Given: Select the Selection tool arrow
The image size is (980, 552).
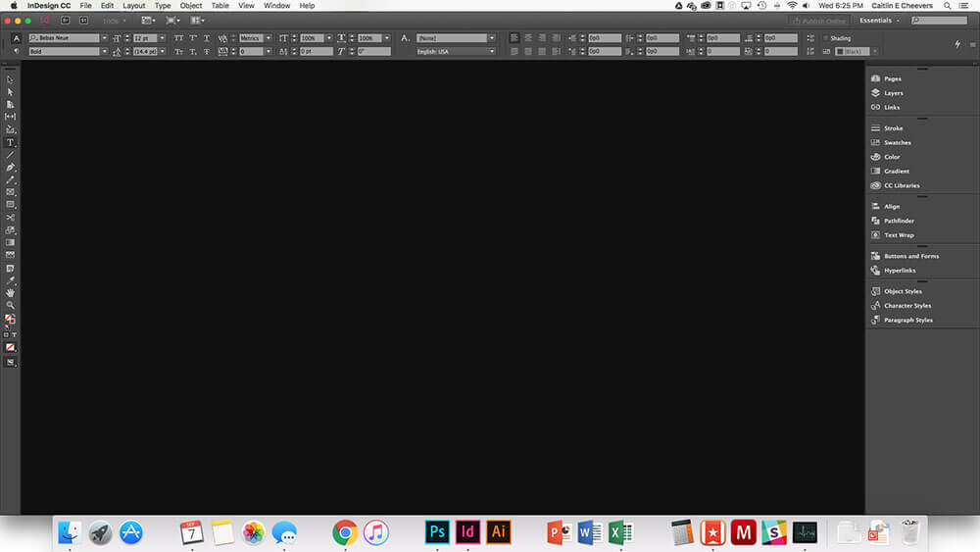Looking at the screenshot, I should [10, 79].
